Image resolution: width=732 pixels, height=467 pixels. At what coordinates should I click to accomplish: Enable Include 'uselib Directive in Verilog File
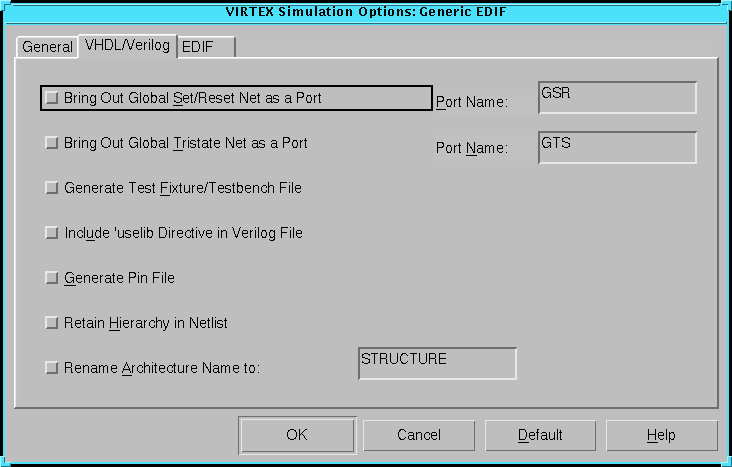tap(52, 233)
